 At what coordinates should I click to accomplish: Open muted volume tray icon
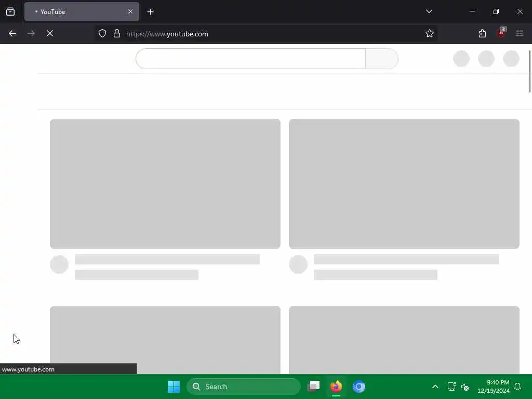coord(465,387)
